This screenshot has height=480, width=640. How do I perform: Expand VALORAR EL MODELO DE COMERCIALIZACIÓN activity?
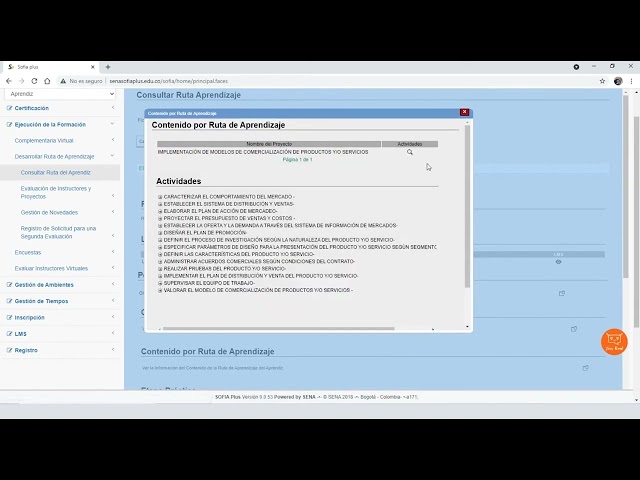(160, 291)
